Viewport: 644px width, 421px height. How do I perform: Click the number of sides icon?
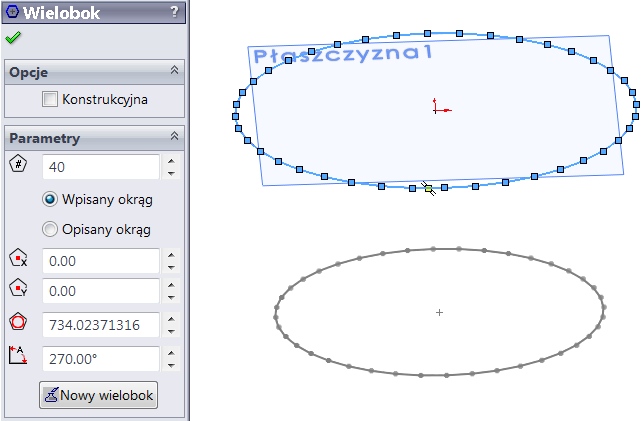18,164
